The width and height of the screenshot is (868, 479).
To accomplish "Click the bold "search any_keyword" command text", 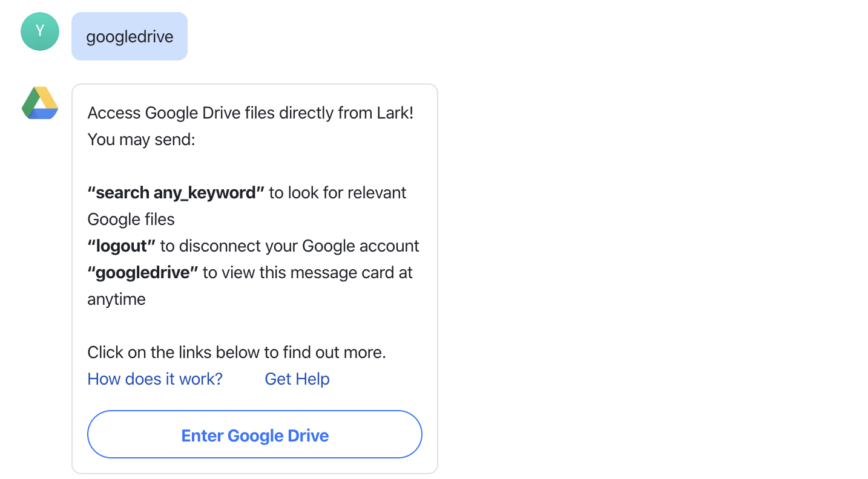I will pyautogui.click(x=176, y=193).
